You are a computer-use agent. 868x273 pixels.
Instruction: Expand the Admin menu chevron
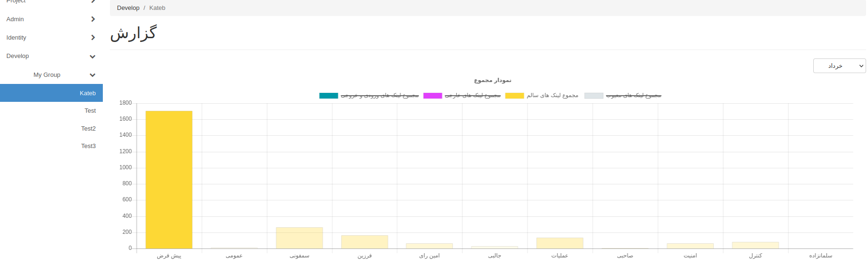pyautogui.click(x=93, y=19)
